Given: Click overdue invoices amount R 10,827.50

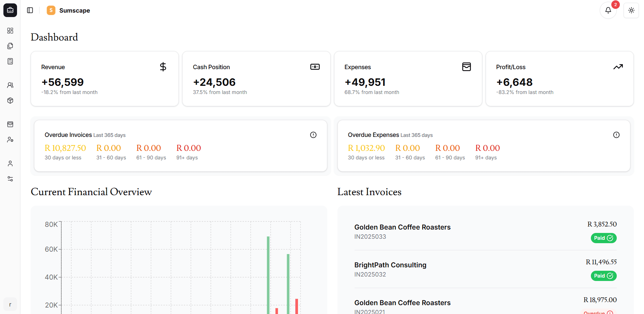Looking at the screenshot, I should tap(65, 148).
